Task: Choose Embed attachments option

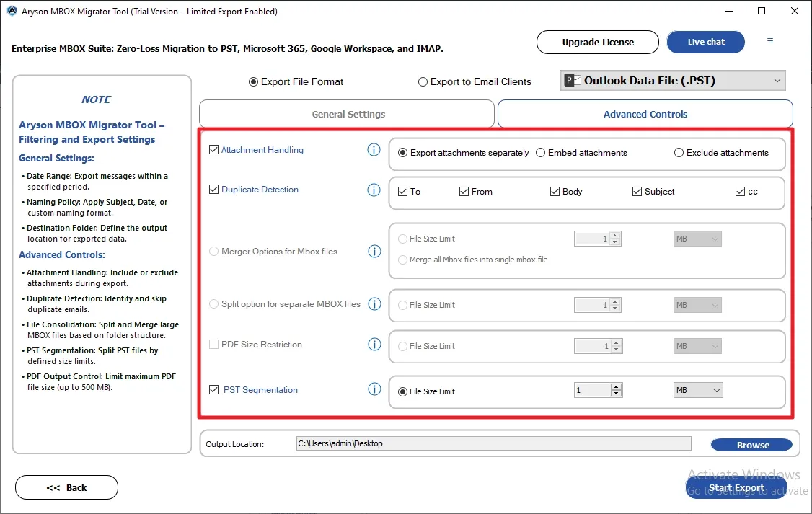Action: (540, 153)
